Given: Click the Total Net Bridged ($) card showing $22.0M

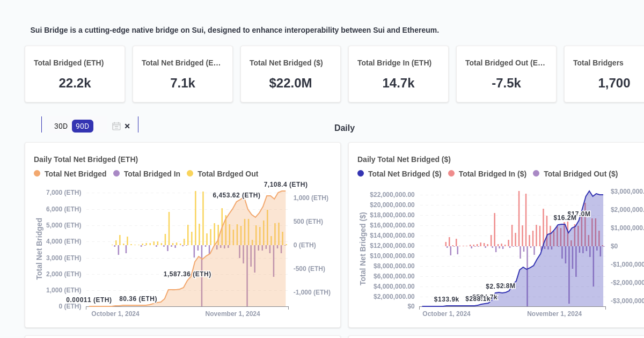Looking at the screenshot, I should click(x=290, y=74).
